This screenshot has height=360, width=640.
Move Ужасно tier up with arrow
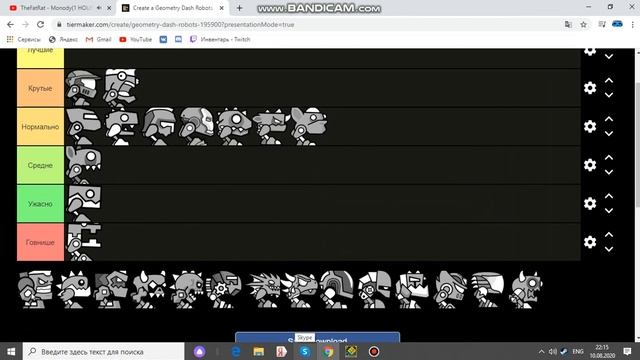[609, 196]
